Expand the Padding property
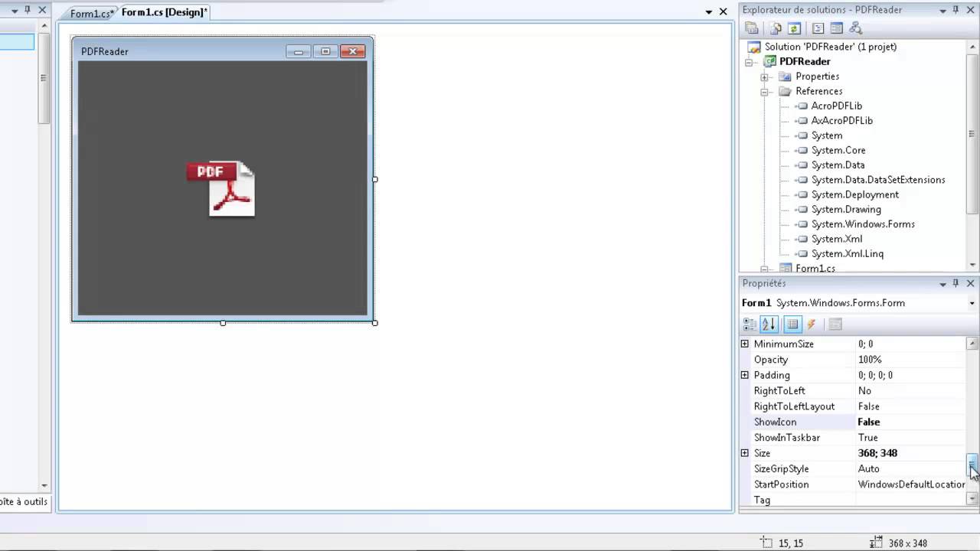The image size is (980, 551). pyautogui.click(x=744, y=375)
